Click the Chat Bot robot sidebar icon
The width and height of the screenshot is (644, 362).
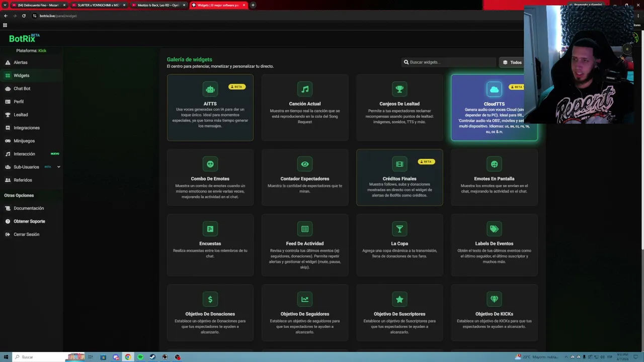pos(8,88)
